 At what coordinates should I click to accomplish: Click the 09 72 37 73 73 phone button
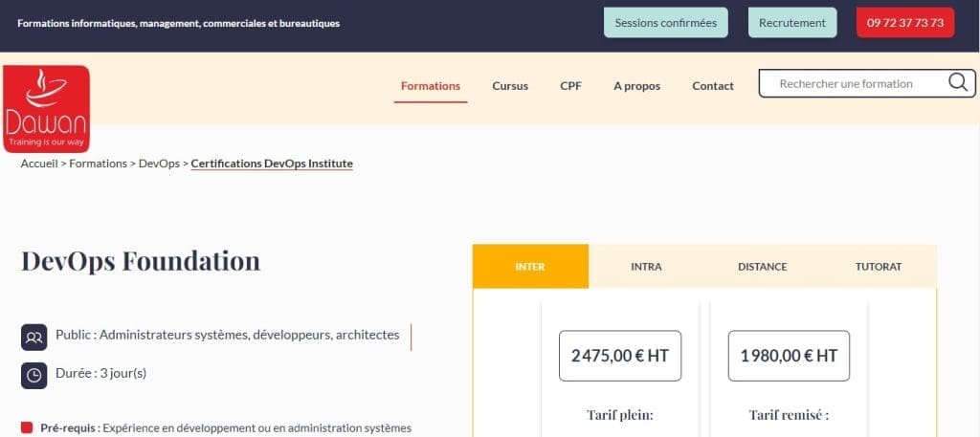coord(905,23)
